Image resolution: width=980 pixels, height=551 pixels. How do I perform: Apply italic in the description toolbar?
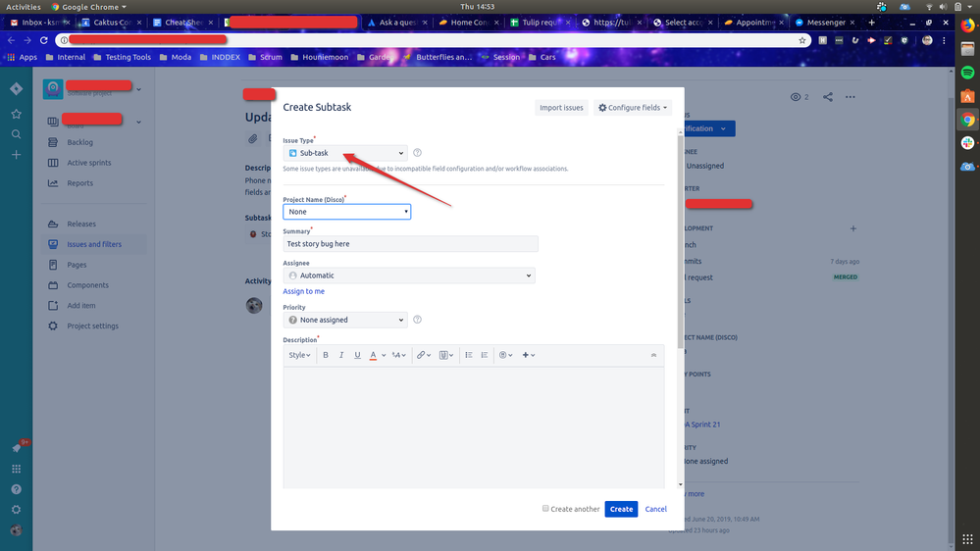coord(341,355)
